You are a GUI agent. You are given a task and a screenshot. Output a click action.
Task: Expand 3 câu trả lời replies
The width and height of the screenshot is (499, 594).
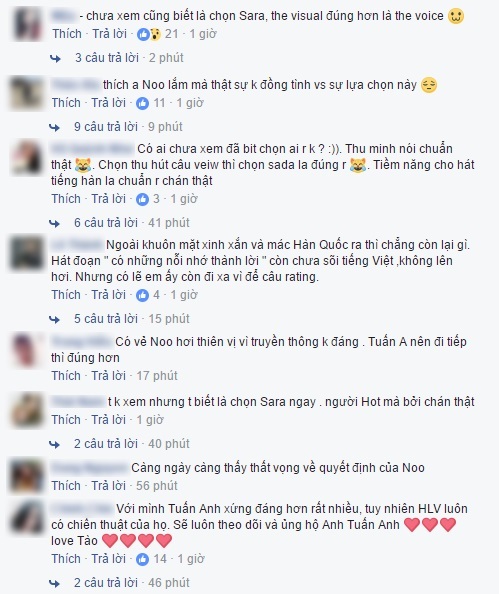coord(107,58)
